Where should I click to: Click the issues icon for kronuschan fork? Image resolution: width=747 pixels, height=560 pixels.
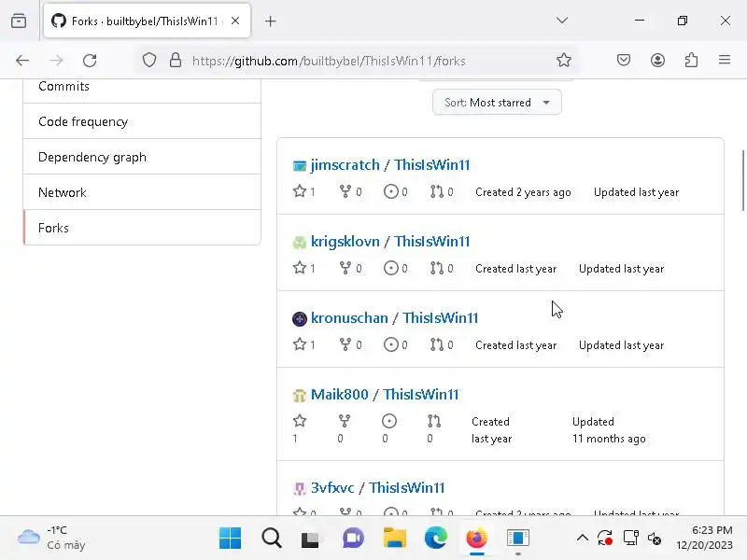[390, 344]
